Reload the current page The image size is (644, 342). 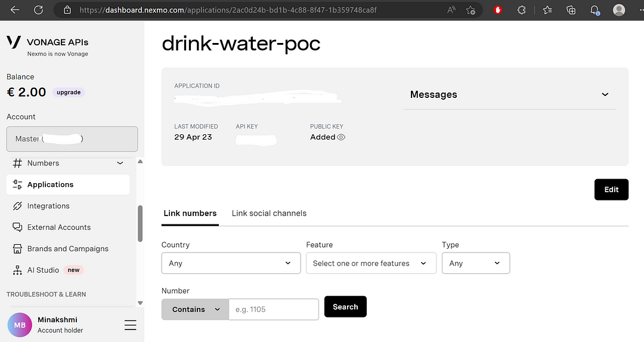click(39, 10)
